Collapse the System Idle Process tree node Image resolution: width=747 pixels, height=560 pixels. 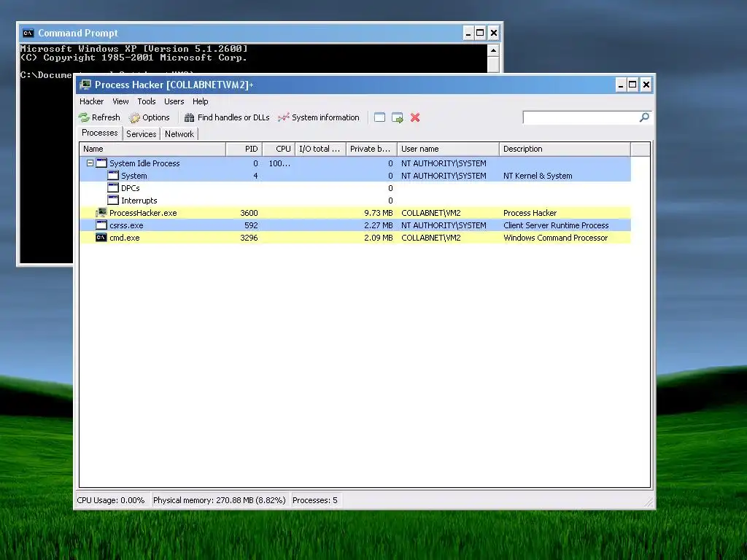90,163
